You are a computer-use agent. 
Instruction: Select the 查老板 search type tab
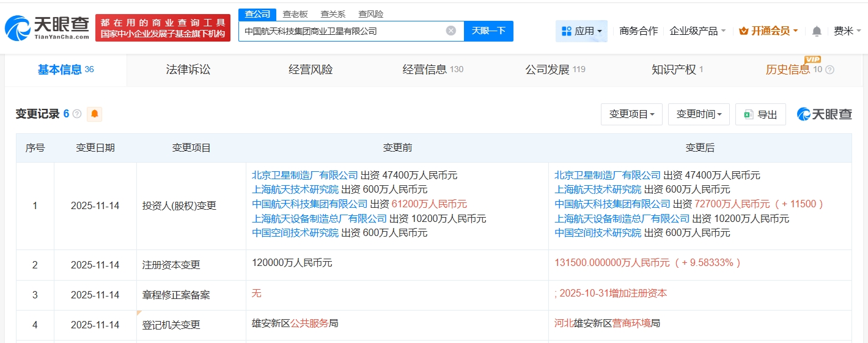pyautogui.click(x=295, y=14)
